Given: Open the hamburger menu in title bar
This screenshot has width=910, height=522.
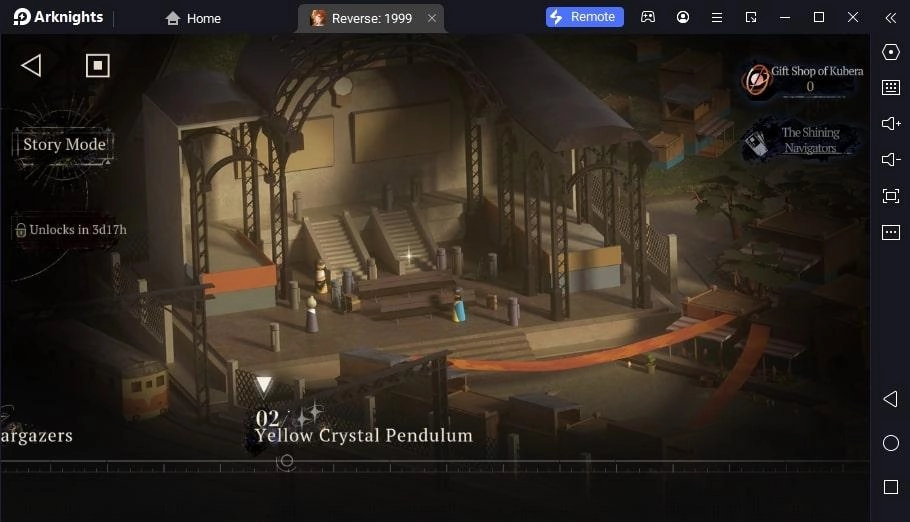Looking at the screenshot, I should click(x=717, y=17).
